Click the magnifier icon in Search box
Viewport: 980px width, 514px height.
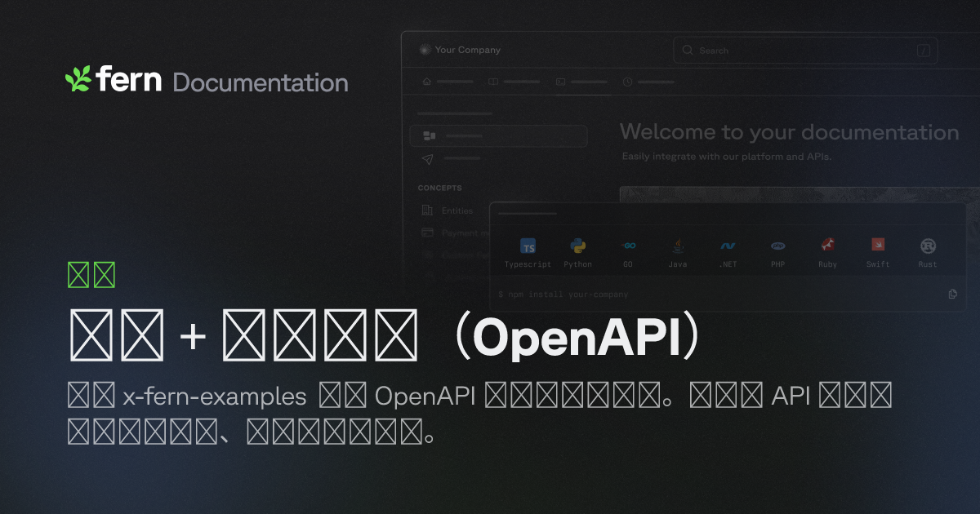click(x=688, y=51)
